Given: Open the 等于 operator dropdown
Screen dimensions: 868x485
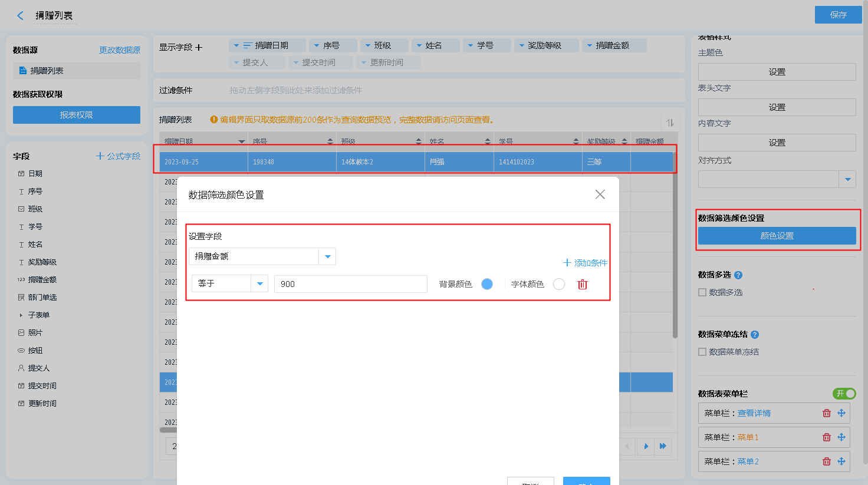Looking at the screenshot, I should tap(259, 284).
